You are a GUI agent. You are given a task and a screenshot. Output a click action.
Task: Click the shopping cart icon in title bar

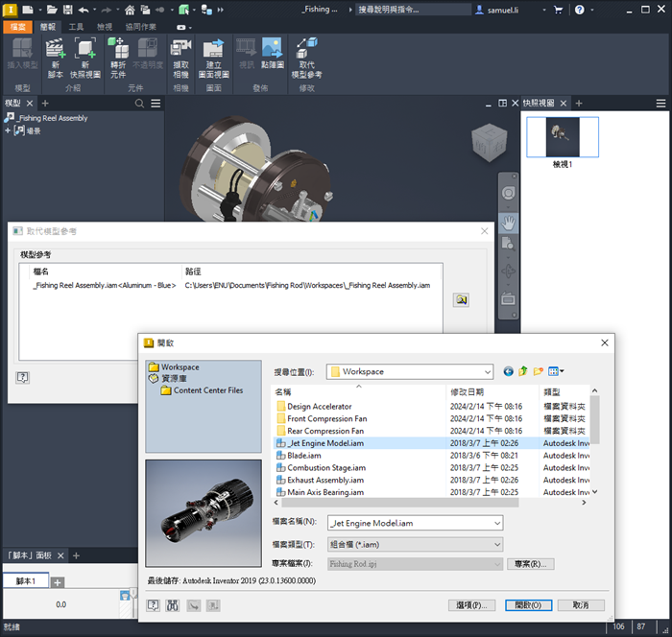pyautogui.click(x=558, y=10)
